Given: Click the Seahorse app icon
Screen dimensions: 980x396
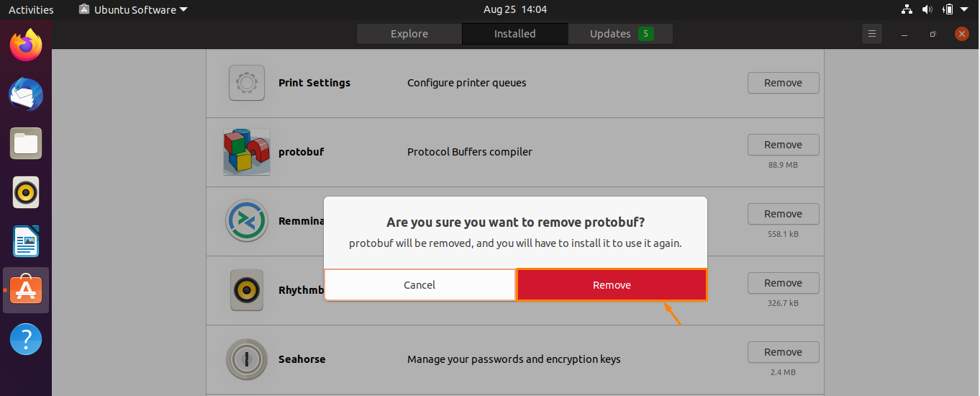Looking at the screenshot, I should pos(247,359).
